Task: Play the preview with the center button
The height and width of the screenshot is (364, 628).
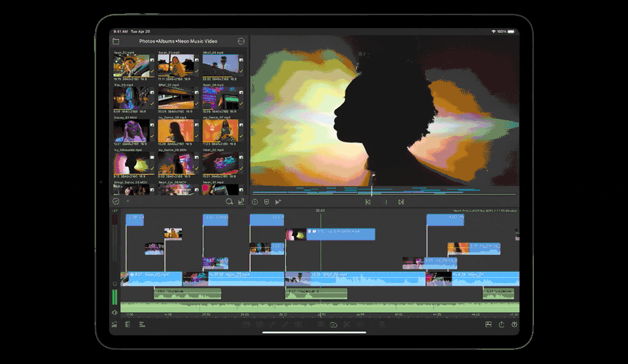Action: click(385, 202)
